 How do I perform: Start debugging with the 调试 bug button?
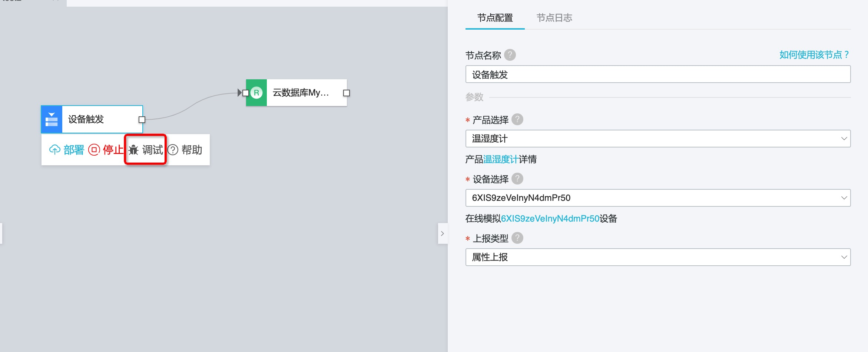146,150
